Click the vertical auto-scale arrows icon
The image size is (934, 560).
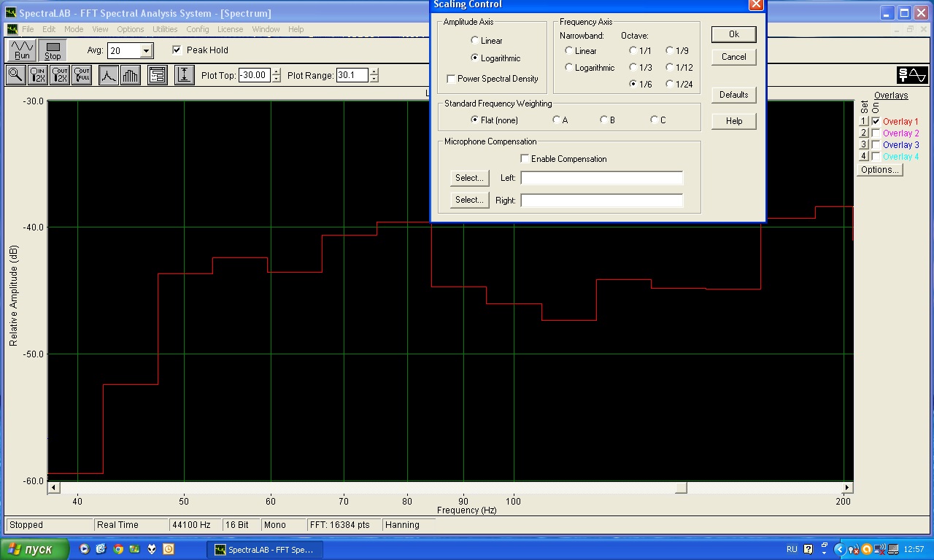185,75
